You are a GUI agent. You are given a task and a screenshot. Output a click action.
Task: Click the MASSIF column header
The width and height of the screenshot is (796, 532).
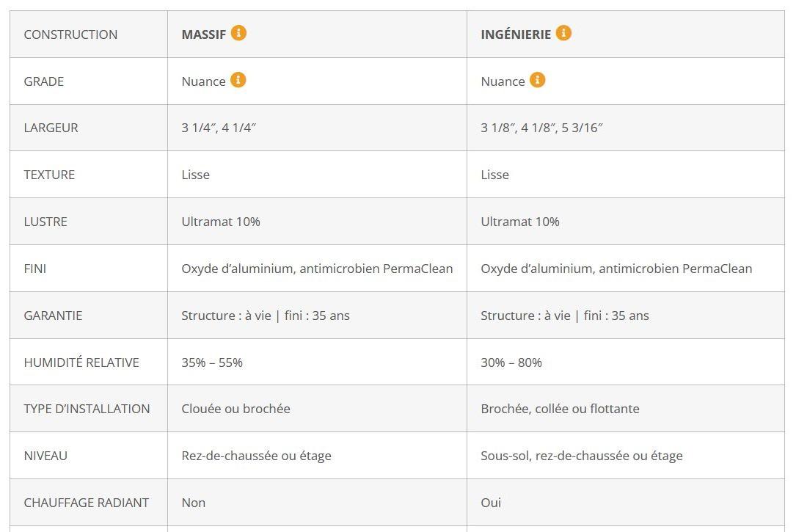203,34
